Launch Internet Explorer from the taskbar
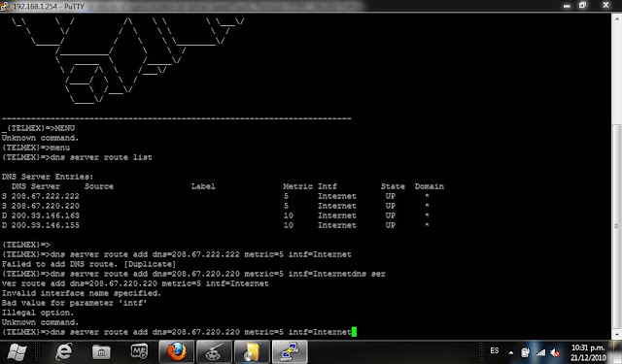This screenshot has height=364, width=622. [64, 351]
